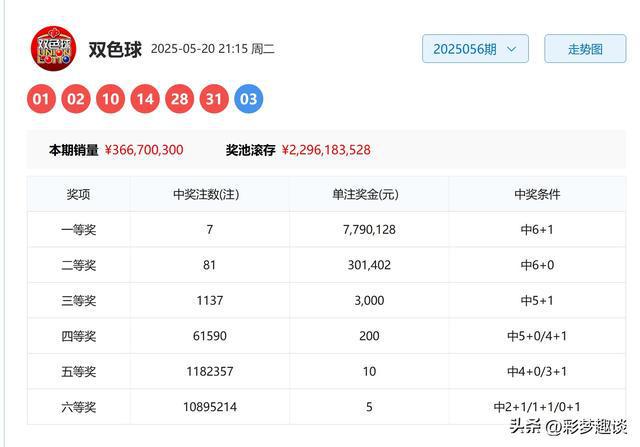The width and height of the screenshot is (640, 447).
Task: Click the 中2+1/1+1/0+1 condition cell
Action: (537, 407)
